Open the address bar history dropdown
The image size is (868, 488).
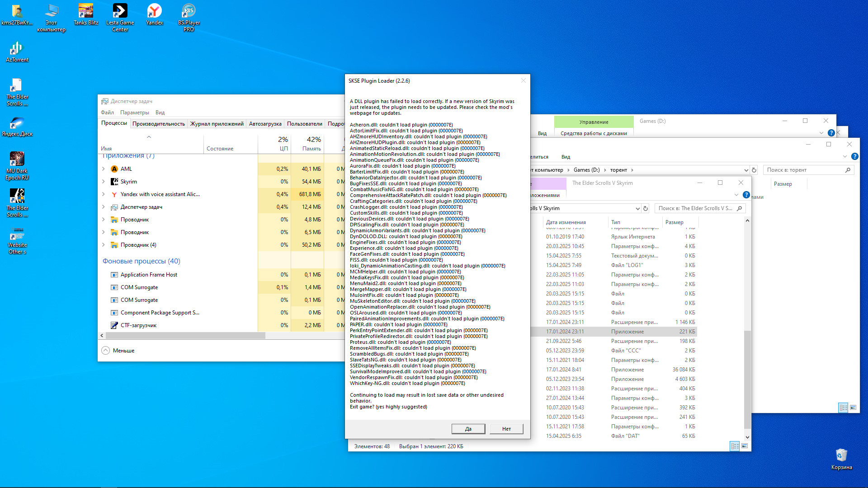746,170
